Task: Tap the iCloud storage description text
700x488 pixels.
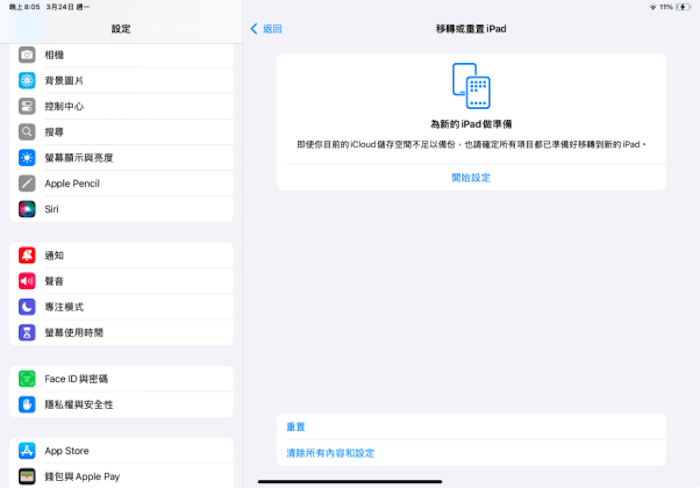Action: click(x=471, y=144)
